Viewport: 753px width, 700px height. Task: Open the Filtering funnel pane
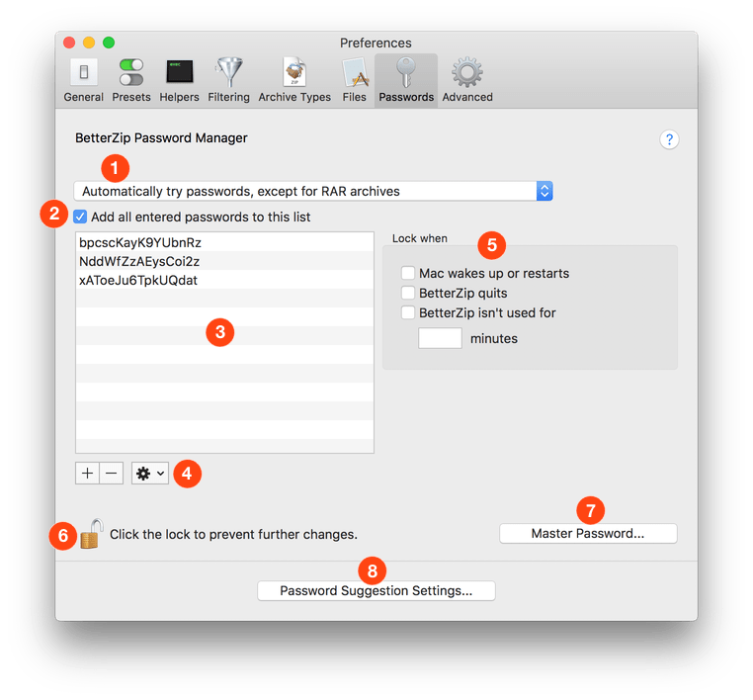tap(228, 80)
